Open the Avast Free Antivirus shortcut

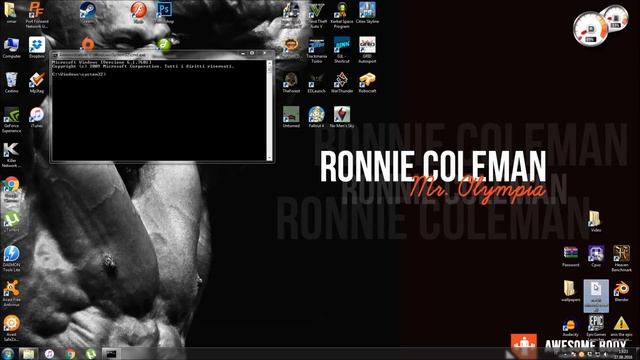pyautogui.click(x=11, y=294)
